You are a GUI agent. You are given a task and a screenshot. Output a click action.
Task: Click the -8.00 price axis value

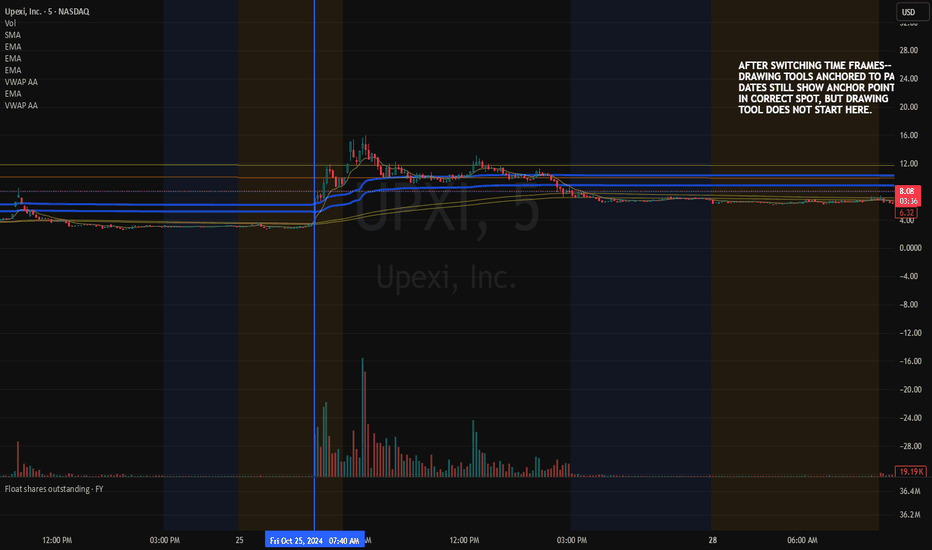(x=909, y=304)
